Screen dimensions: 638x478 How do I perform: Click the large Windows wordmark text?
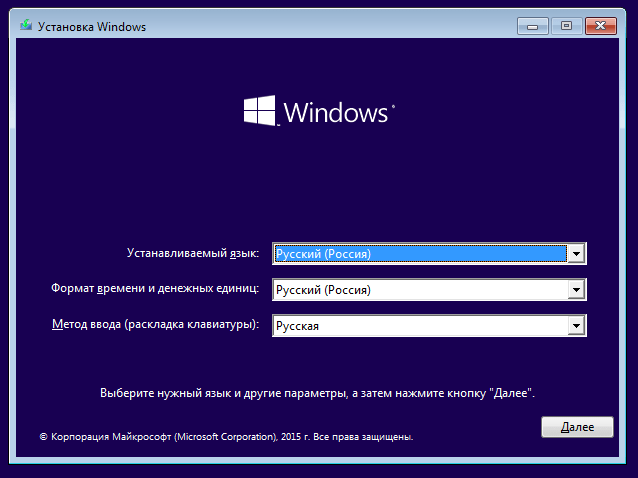coord(336,111)
